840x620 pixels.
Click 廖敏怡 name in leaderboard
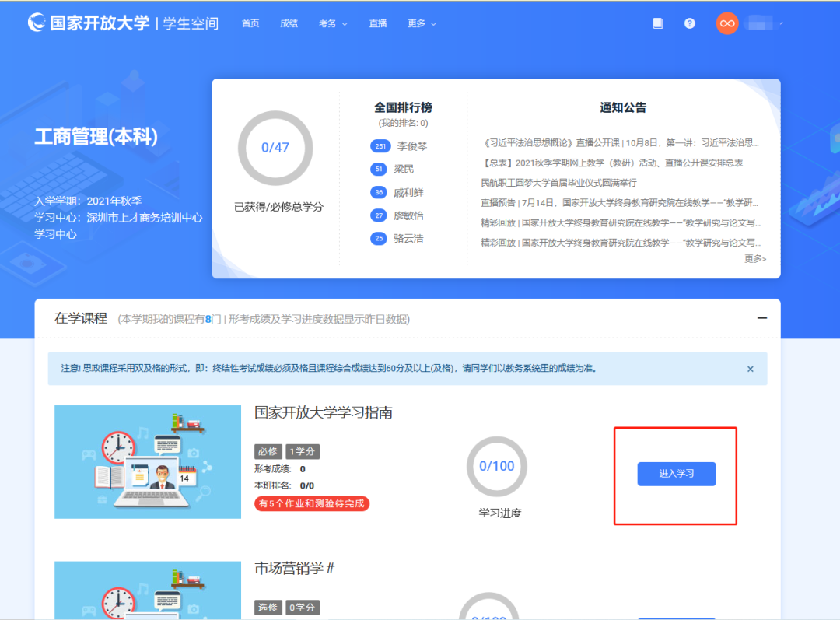pyautogui.click(x=408, y=215)
